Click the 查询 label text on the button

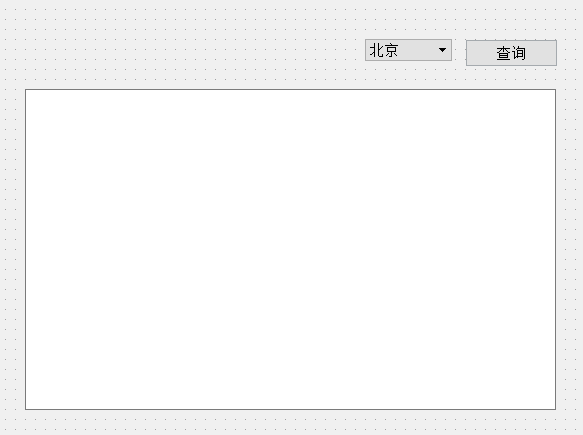coord(511,53)
